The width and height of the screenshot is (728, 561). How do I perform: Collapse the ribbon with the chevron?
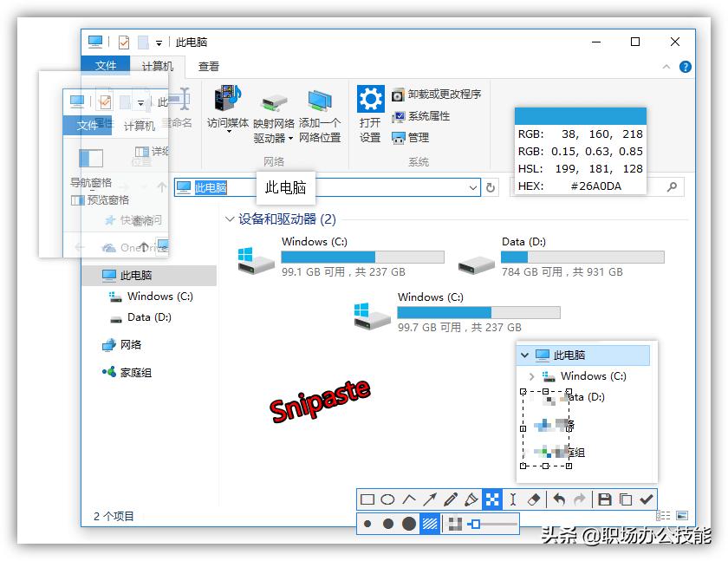pos(666,67)
